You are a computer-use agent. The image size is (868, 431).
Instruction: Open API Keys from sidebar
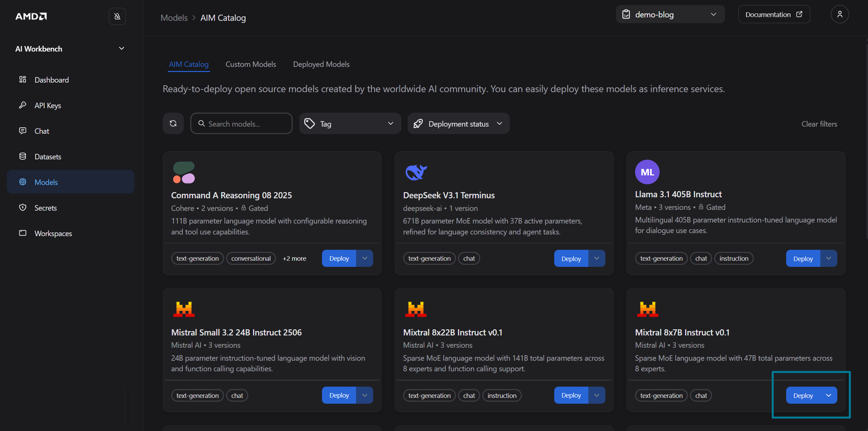[x=48, y=106]
